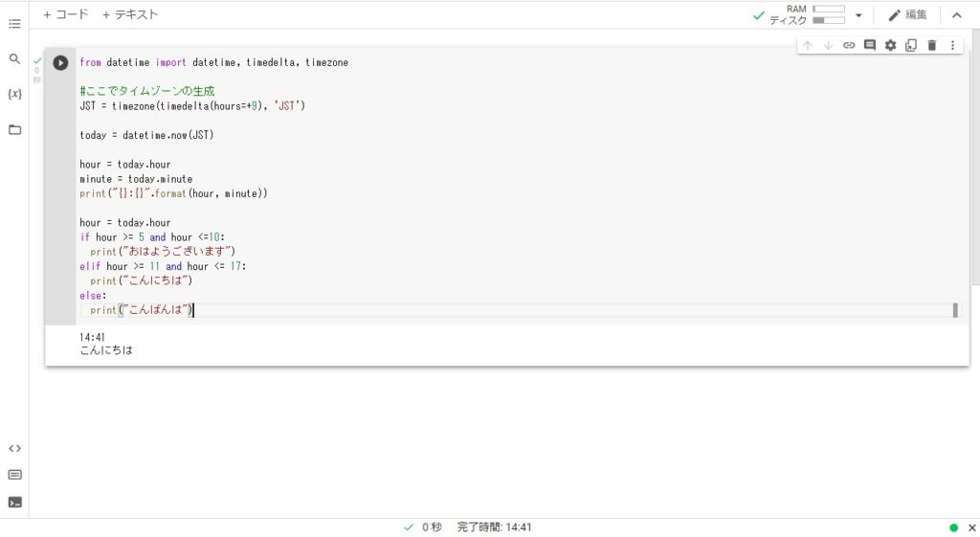Open more cell actions menu
This screenshot has width=980, height=537.
[x=952, y=45]
